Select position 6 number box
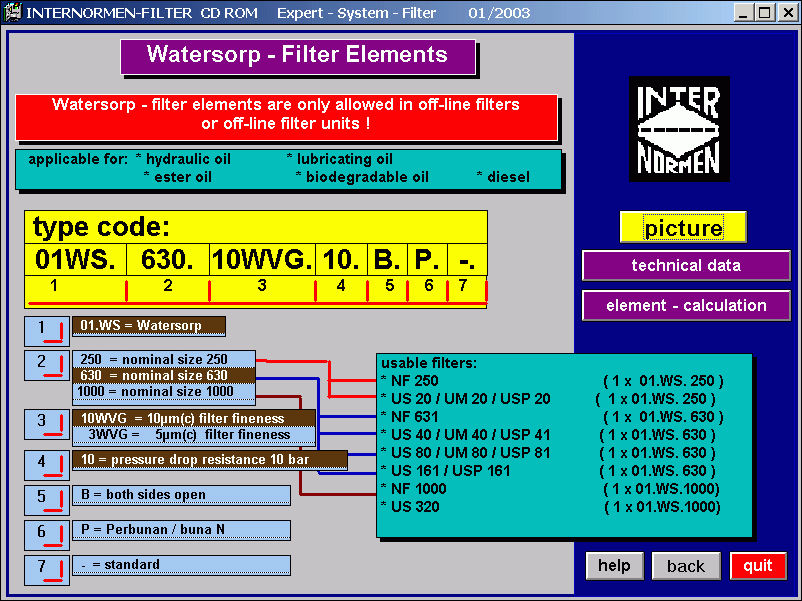This screenshot has width=802, height=601. coord(47,535)
